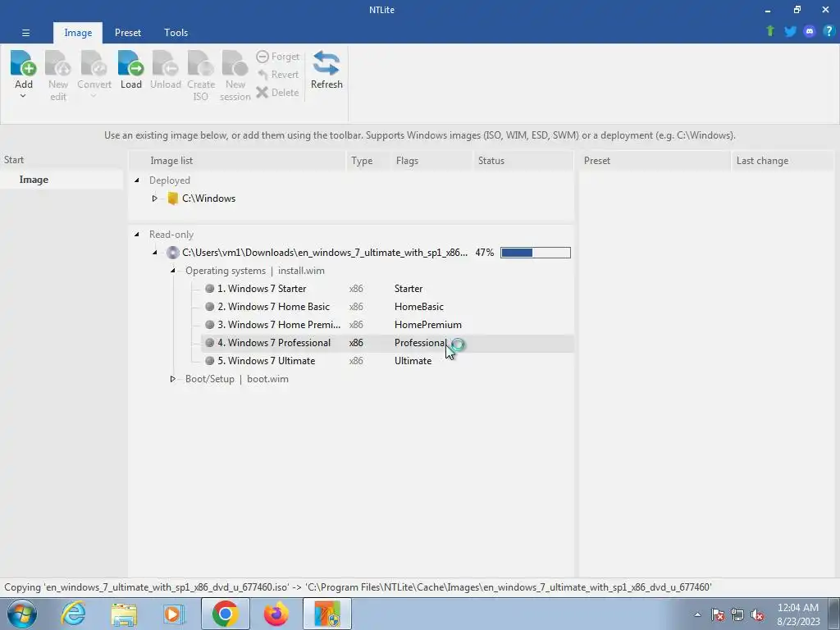Open the Help question mark icon
This screenshot has height=630, width=840.
829,31
